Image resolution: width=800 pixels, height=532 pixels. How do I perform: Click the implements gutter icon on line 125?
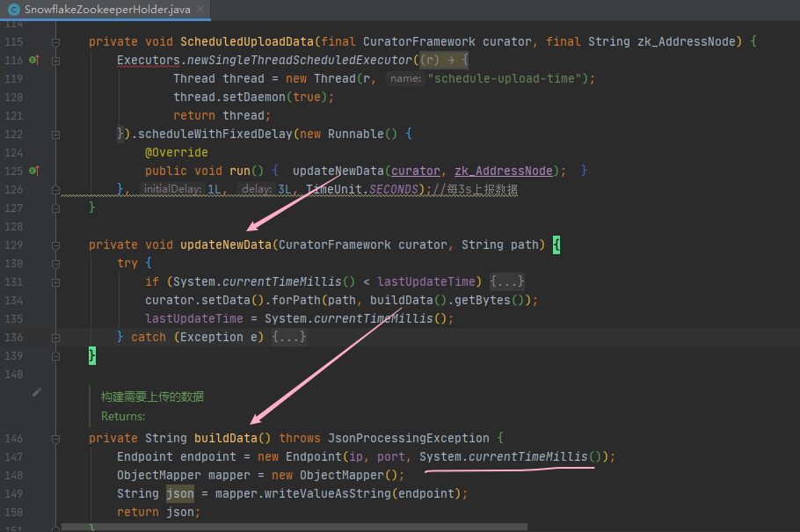(33, 171)
